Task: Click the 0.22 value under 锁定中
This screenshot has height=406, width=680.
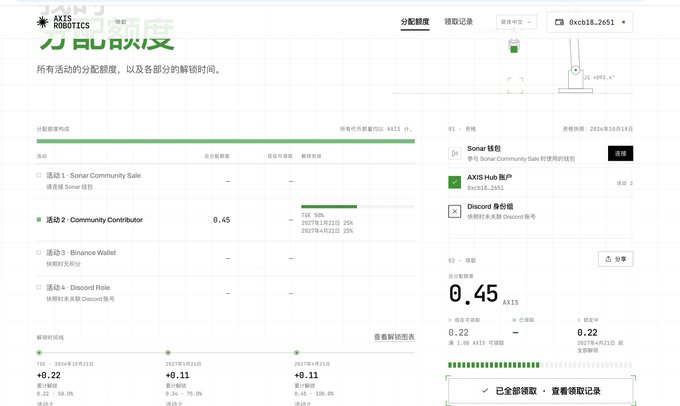Action: 587,333
